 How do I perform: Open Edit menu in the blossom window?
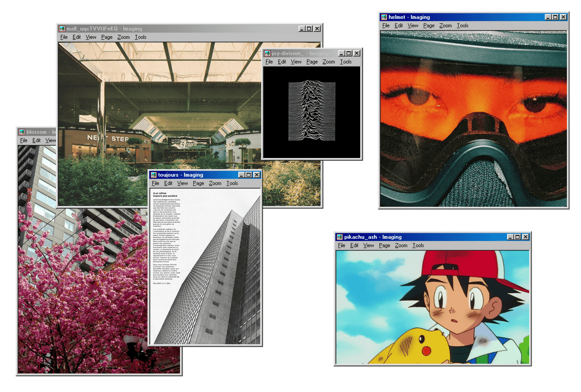point(36,141)
